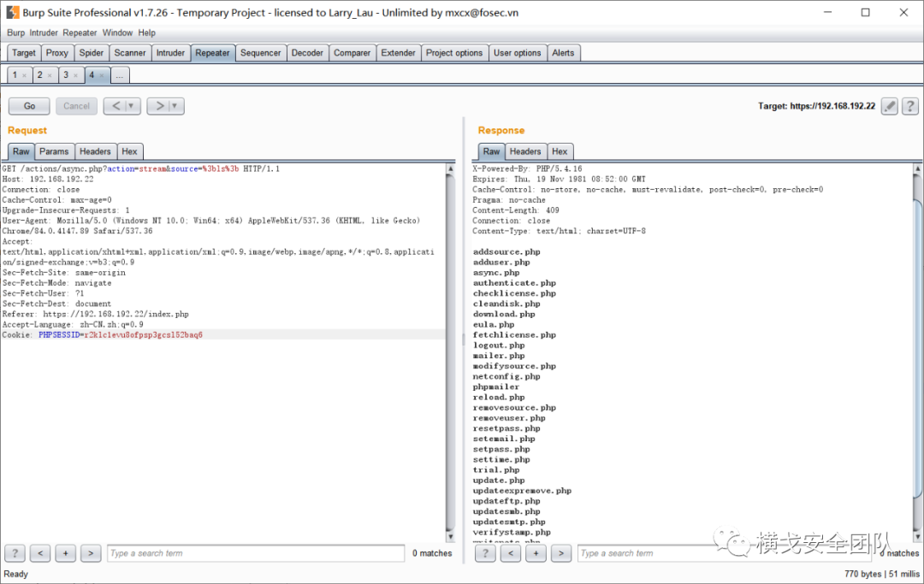This screenshot has width=924, height=584.
Task: Open the forward history dropdown arrow
Action: 175,106
